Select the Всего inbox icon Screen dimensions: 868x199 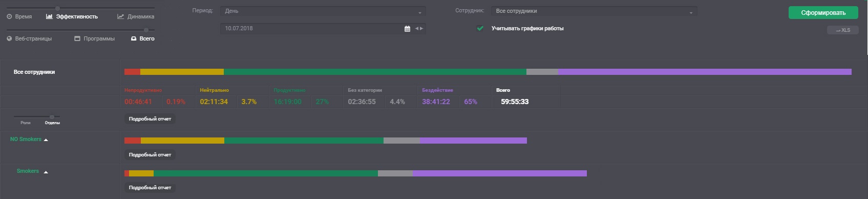(134, 38)
